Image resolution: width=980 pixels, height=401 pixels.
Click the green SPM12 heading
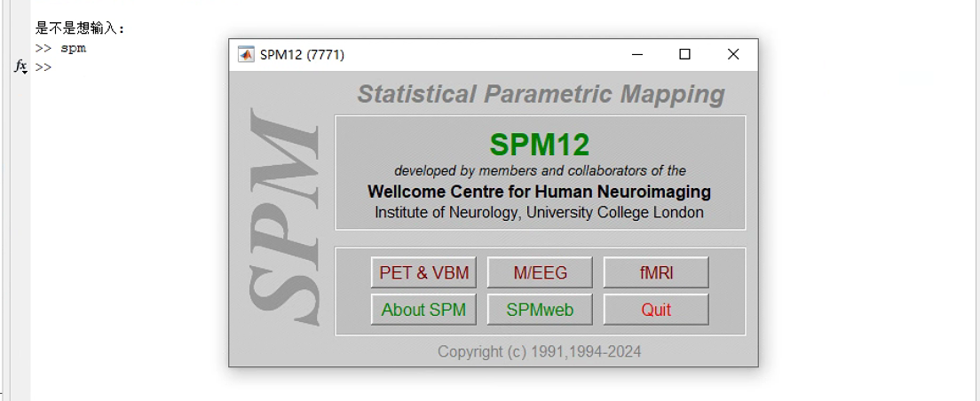(x=540, y=145)
